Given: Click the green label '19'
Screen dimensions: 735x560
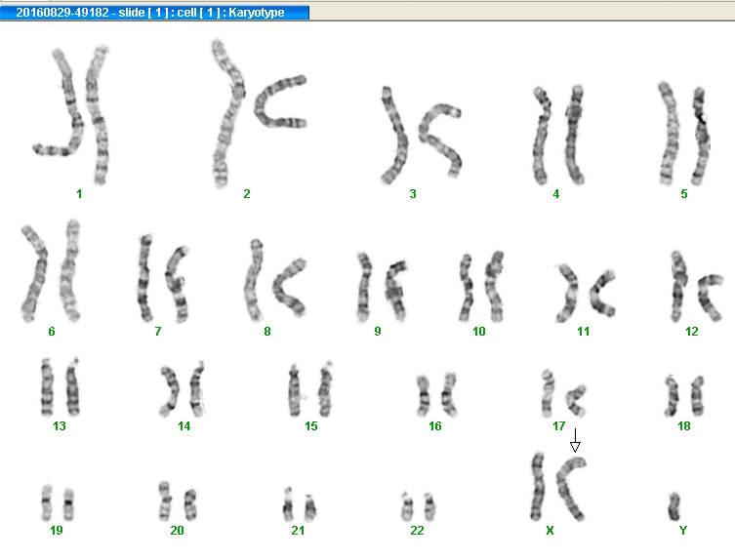Looking at the screenshot, I should [57, 530].
